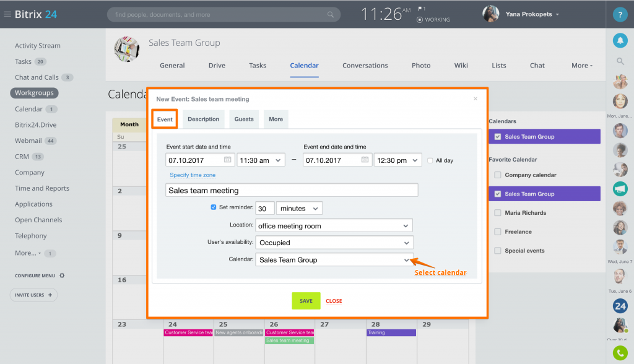Screen dimensions: 634x364
Task: Click the teal megaphone icon in right sidebar
Action: coord(620,188)
